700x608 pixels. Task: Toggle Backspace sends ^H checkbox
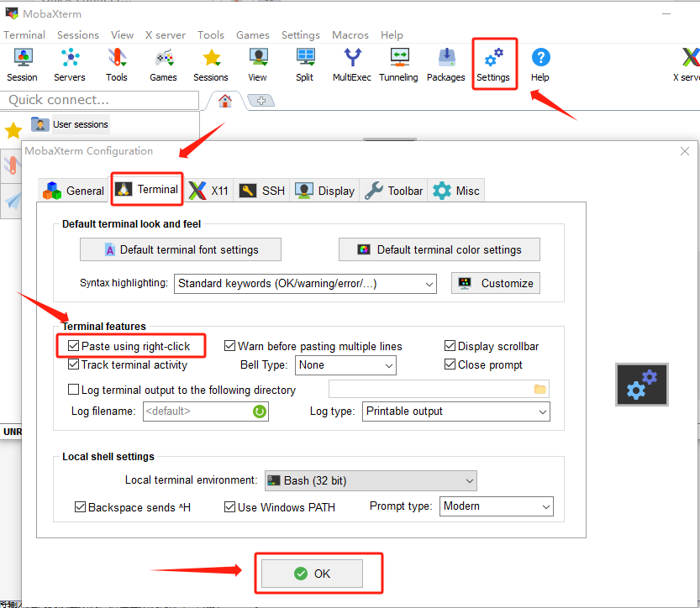coord(81,507)
